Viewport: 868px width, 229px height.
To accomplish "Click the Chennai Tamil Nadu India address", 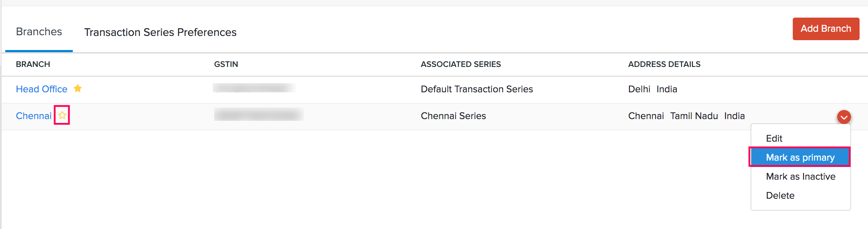I will (686, 116).
